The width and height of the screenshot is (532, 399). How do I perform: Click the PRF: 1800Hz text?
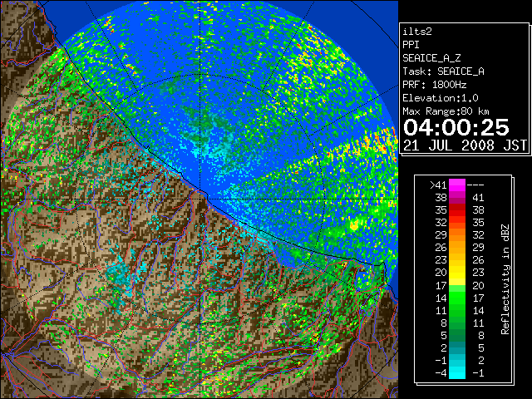[x=434, y=85]
